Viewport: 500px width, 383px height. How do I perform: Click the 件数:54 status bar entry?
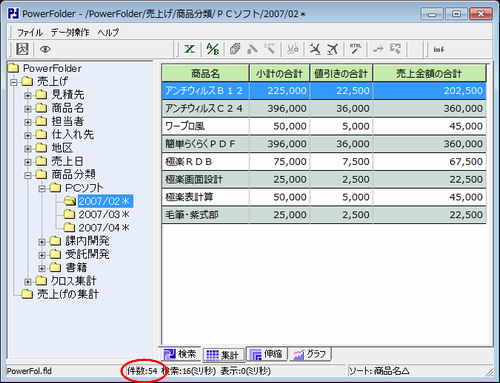click(x=142, y=371)
